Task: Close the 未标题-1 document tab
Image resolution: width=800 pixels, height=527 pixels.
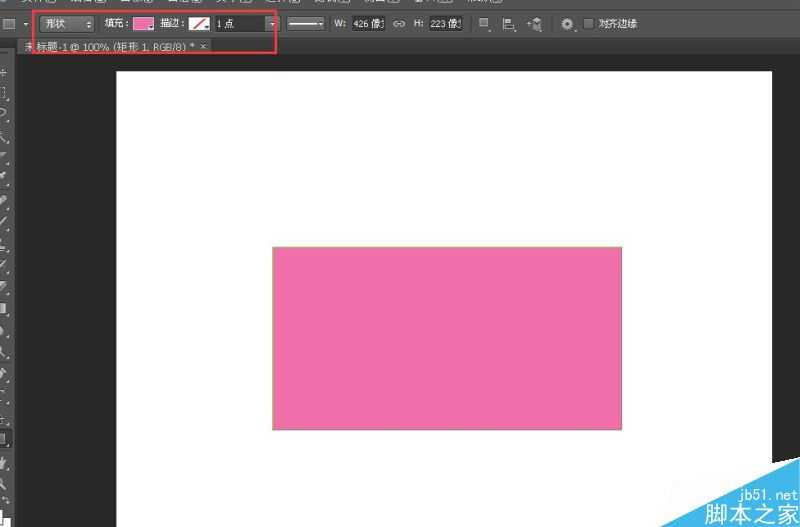Action: pyautogui.click(x=203, y=47)
